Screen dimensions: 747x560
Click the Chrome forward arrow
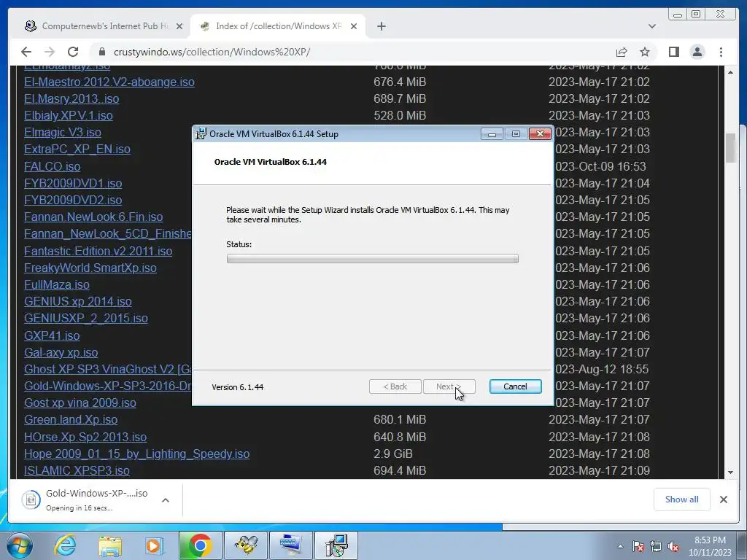click(x=50, y=52)
